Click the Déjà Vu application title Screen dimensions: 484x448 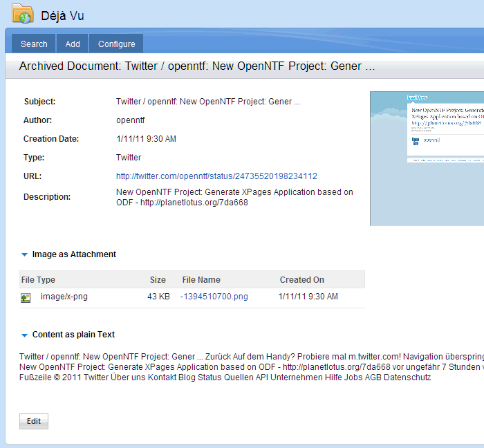62,16
